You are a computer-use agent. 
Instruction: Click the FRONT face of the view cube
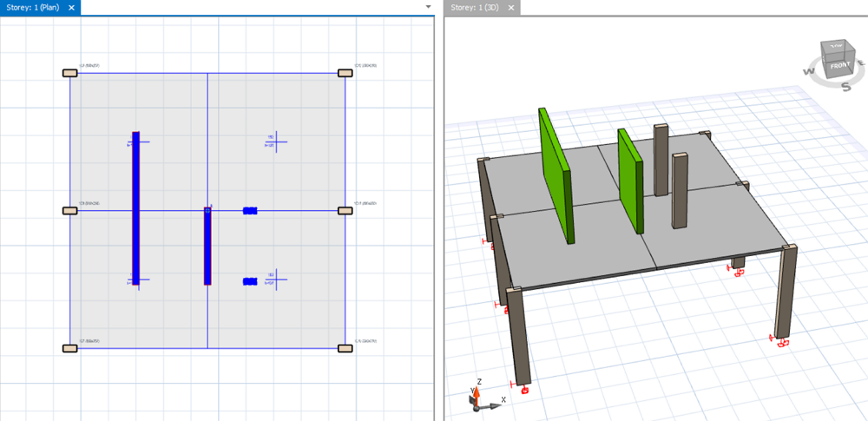[838, 66]
